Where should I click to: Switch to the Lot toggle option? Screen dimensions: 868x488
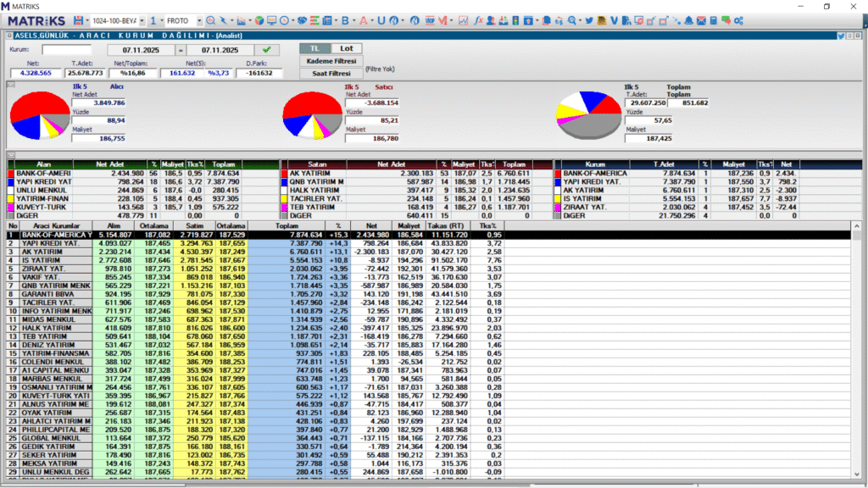pyautogui.click(x=345, y=49)
